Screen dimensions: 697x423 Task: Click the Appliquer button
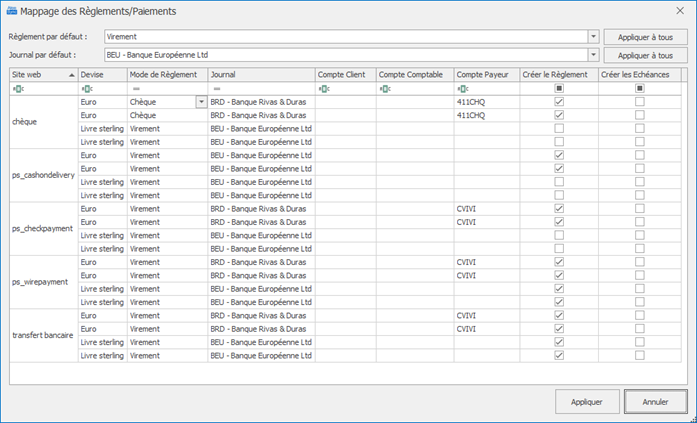click(586, 401)
